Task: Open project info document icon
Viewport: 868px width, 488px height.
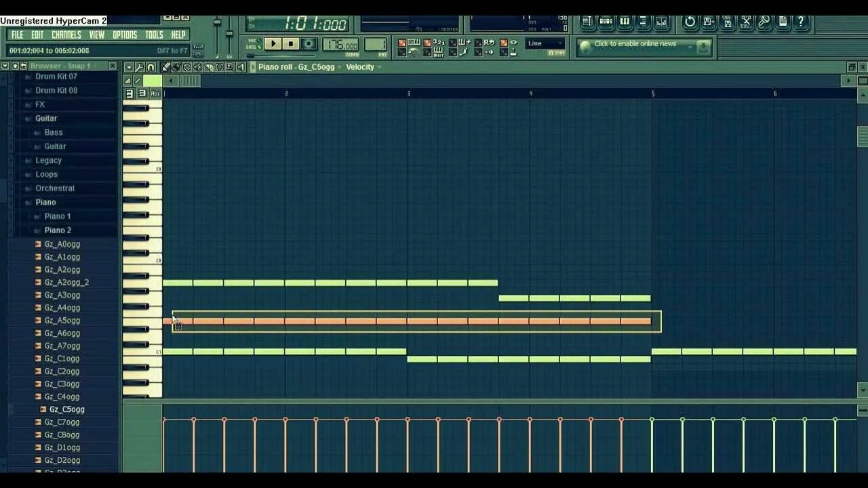Action: [x=783, y=22]
